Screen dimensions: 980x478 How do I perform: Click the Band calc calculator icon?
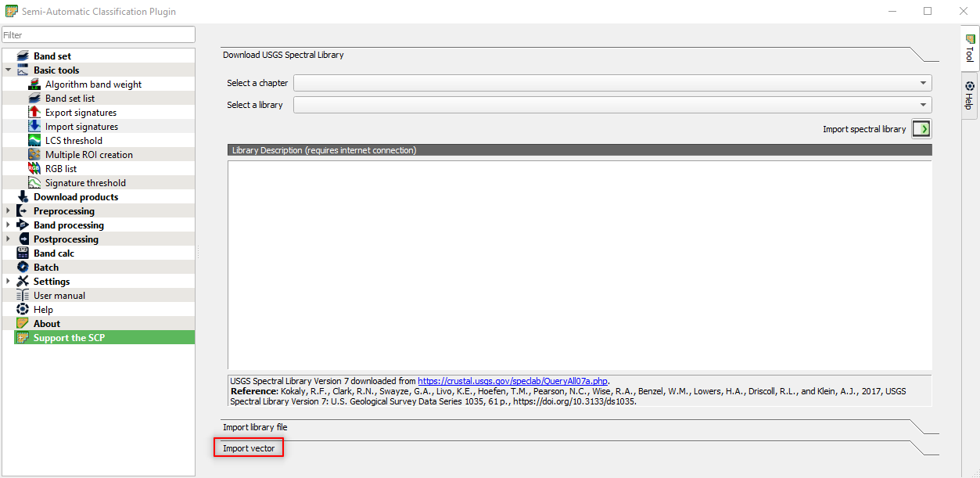click(x=23, y=253)
